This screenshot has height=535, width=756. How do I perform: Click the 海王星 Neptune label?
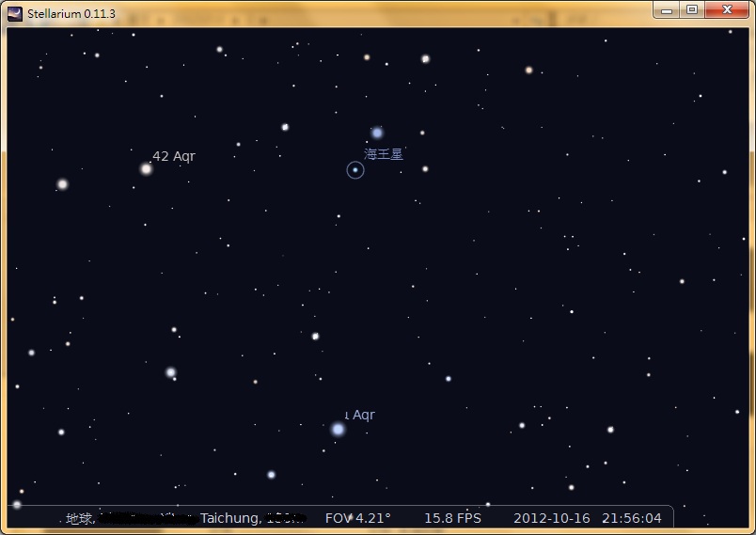(x=384, y=154)
